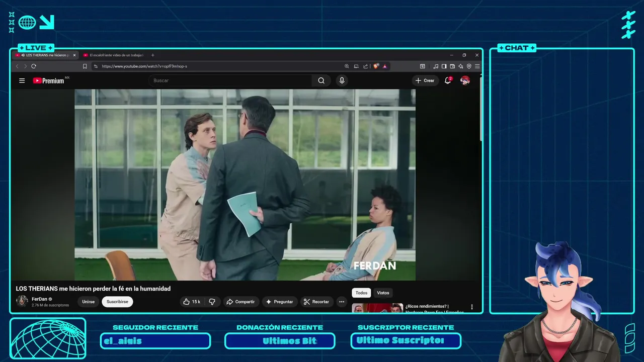Toggle the browser sidebar panel icon
Image resolution: width=644 pixels, height=362 pixels.
point(444,66)
